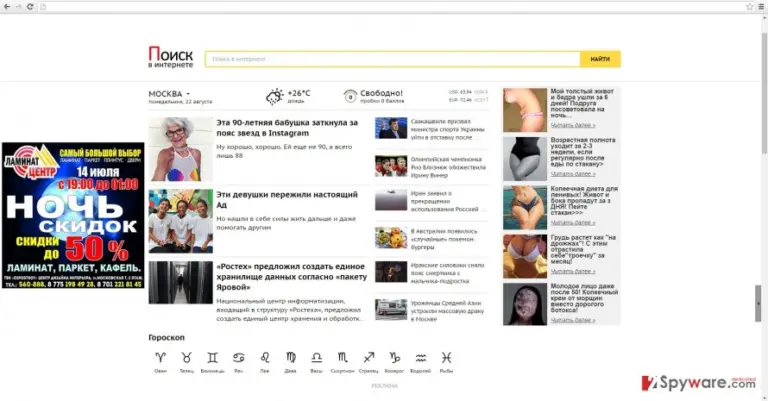
Task: Click the traffic status circle icon
Action: [x=350, y=96]
